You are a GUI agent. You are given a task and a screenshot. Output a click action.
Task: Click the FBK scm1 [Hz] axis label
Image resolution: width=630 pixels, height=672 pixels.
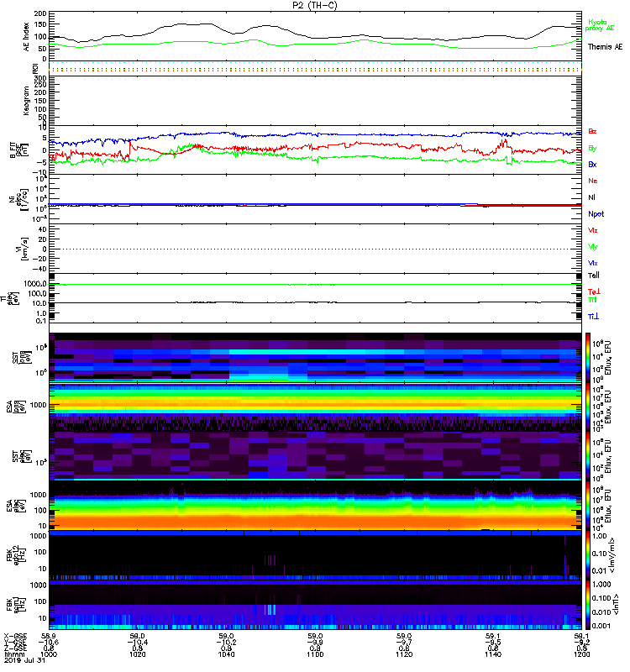pos(18,605)
